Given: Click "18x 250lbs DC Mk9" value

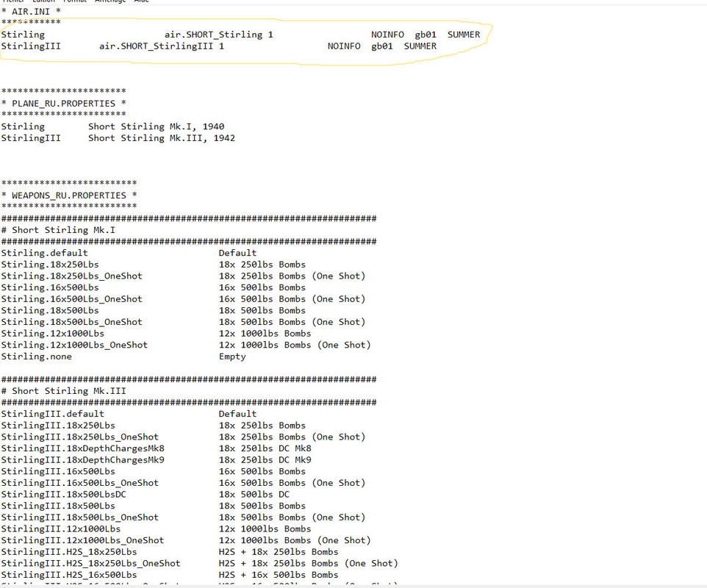Looking at the screenshot, I should pyautogui.click(x=265, y=460).
